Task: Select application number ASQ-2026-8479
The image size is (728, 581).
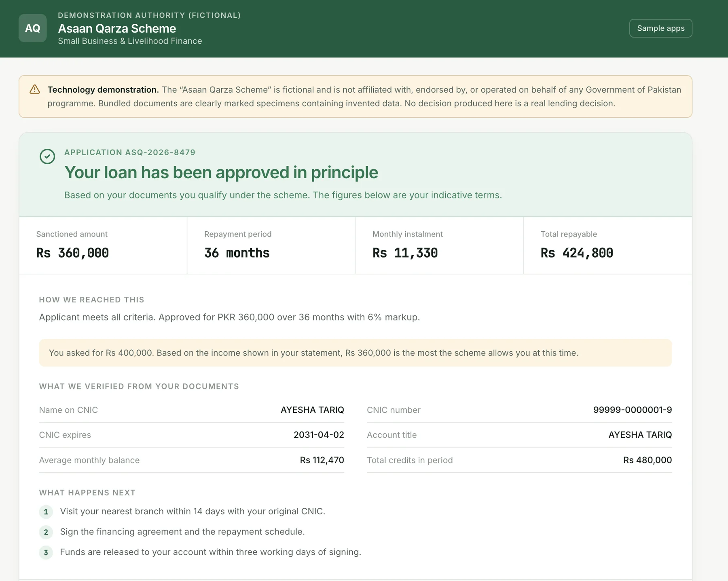Action: point(160,152)
